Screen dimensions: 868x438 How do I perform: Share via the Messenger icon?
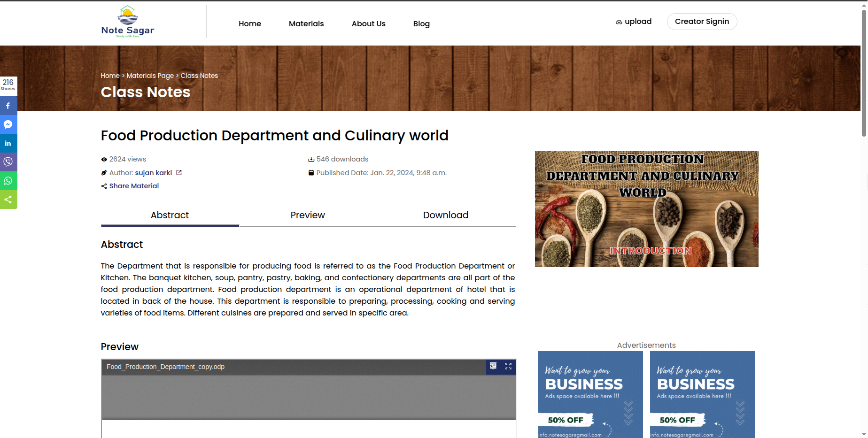coord(8,124)
